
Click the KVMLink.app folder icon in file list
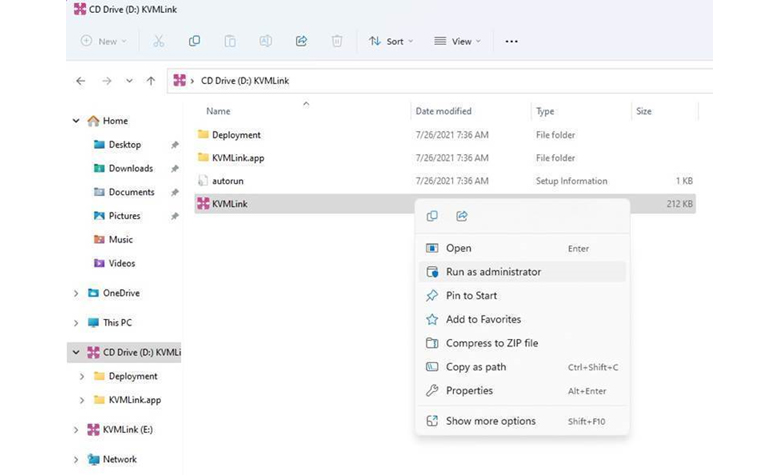203,157
